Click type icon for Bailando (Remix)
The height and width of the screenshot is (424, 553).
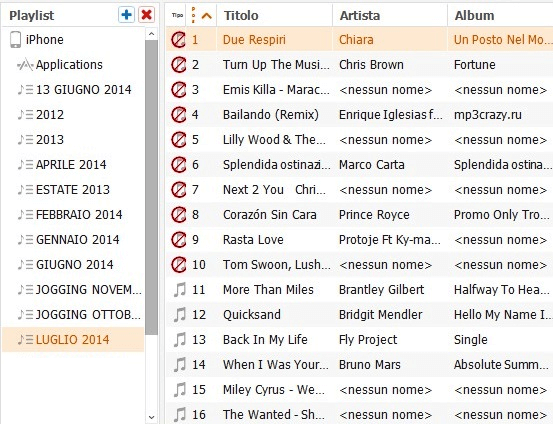[x=178, y=115]
